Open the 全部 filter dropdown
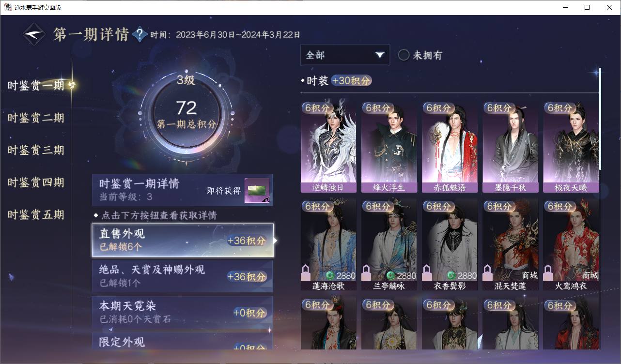The image size is (621, 364). (345, 55)
